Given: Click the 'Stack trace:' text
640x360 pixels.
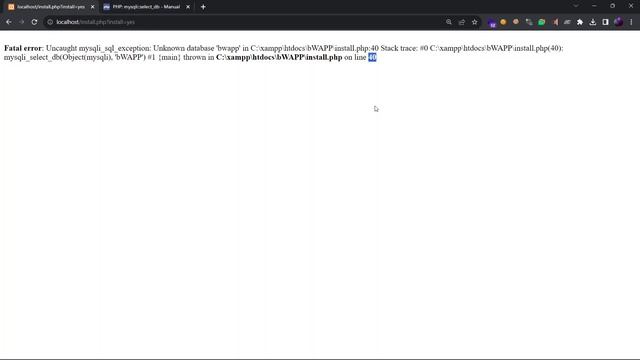Looking at the screenshot, I should (399, 48).
